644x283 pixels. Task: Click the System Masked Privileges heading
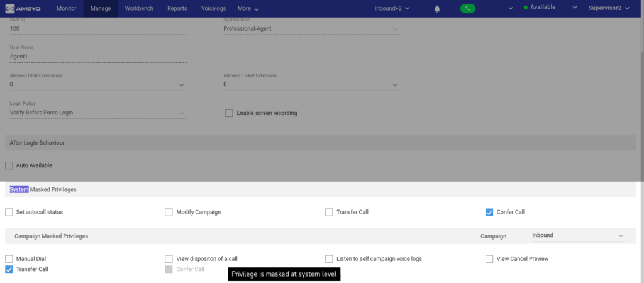point(43,189)
